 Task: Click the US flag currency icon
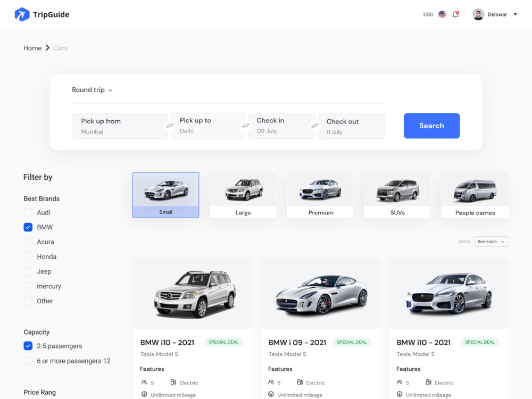(442, 14)
